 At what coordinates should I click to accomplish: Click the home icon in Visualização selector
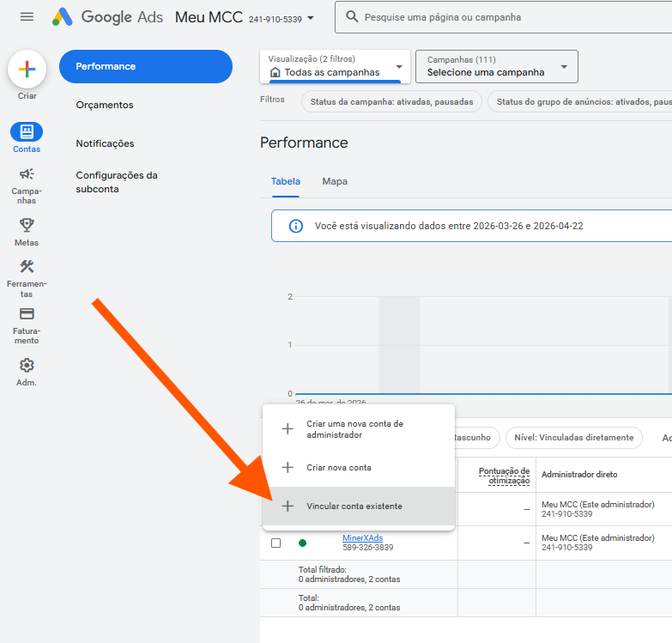[x=275, y=72]
